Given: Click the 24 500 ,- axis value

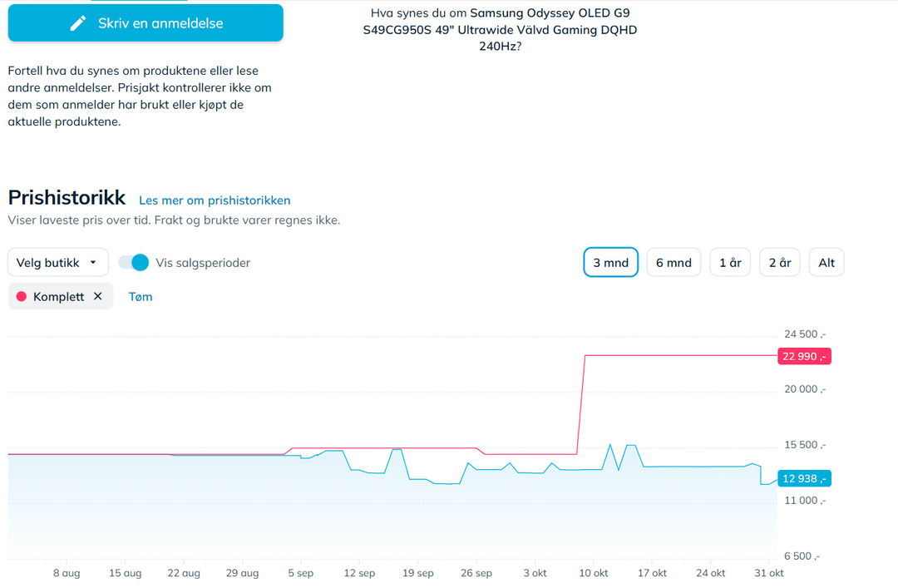Looking at the screenshot, I should [805, 334].
